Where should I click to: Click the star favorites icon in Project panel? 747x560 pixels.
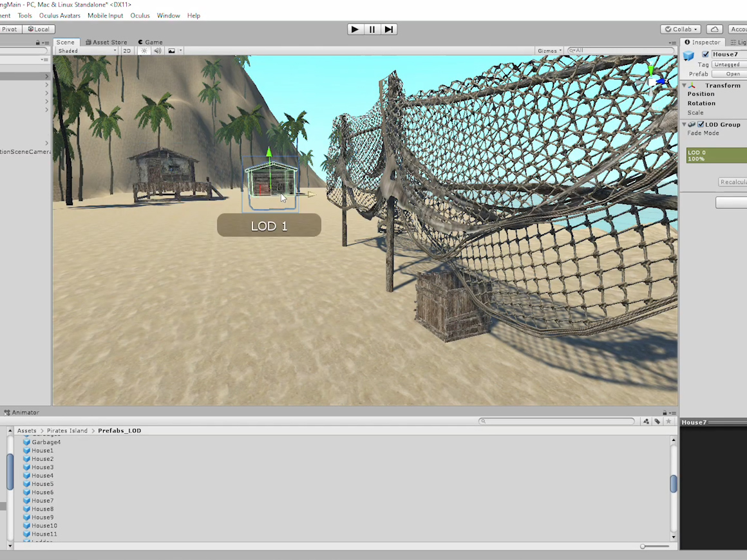click(x=668, y=422)
